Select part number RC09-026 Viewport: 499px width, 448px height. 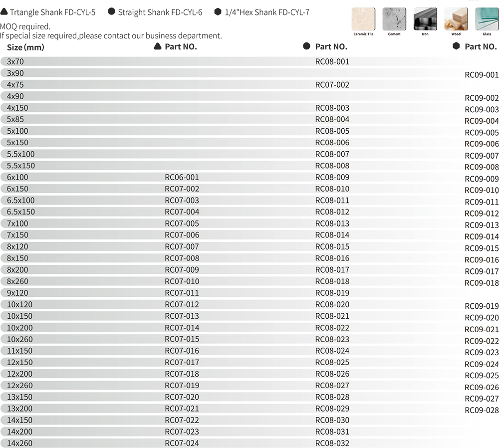coord(482,388)
